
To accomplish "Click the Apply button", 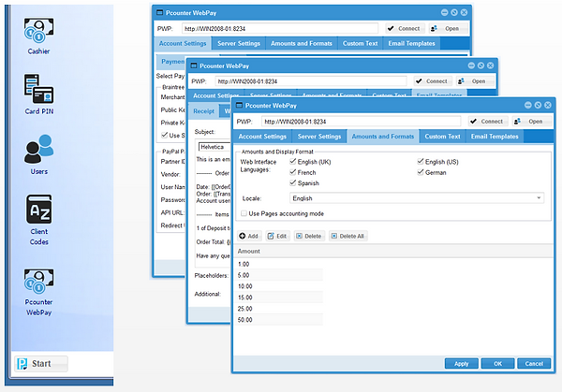I will point(461,363).
